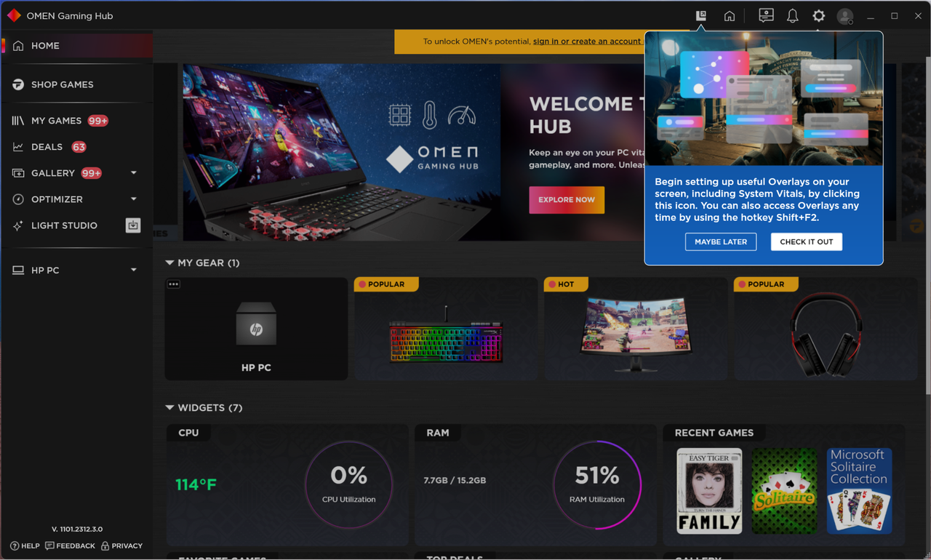
Task: Click the EXPLORE NOW button
Action: click(567, 200)
